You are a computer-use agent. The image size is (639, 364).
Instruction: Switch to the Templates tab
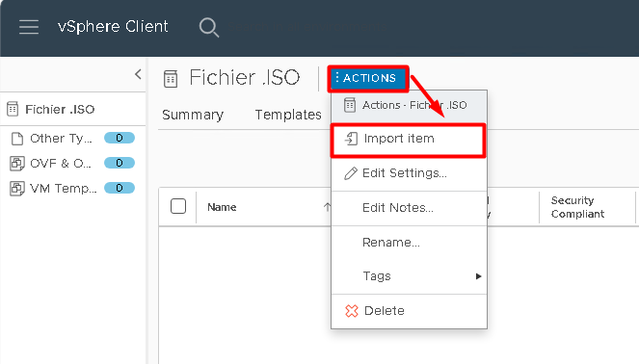pos(288,115)
